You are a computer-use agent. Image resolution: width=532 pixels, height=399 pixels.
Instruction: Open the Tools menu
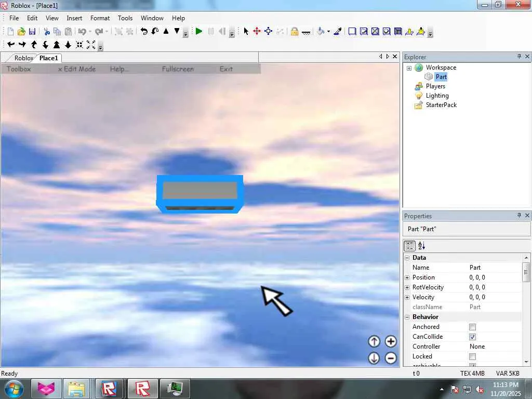coord(125,18)
